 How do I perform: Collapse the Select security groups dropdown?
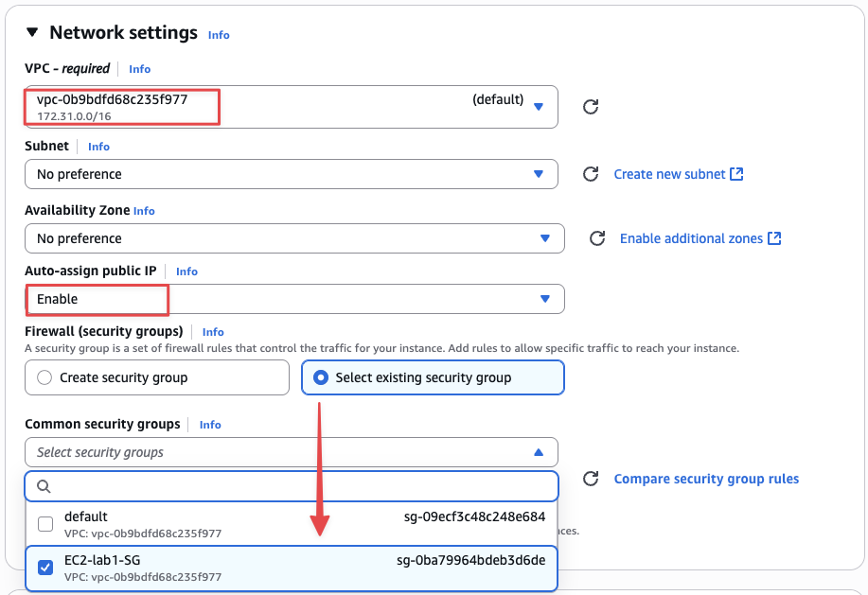coord(292,452)
